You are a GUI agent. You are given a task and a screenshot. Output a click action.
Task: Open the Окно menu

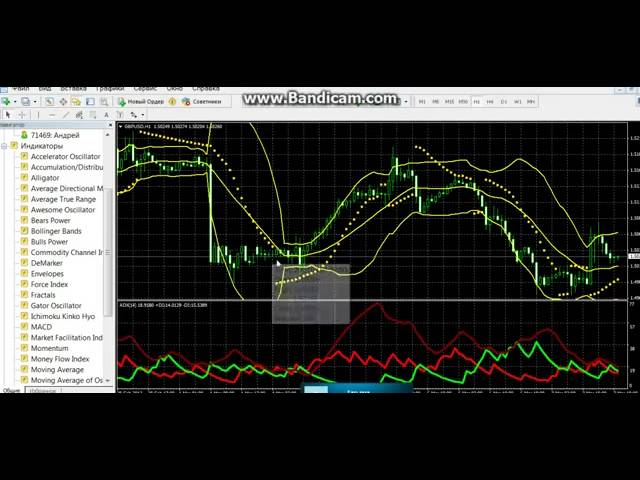click(175, 89)
